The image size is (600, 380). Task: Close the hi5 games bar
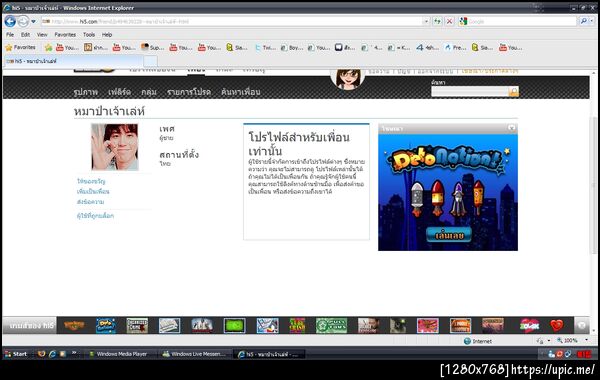pyautogui.click(x=582, y=326)
